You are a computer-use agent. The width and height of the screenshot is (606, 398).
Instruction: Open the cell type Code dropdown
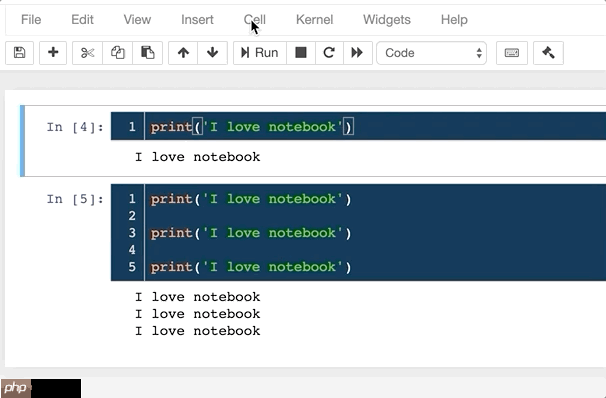[x=431, y=53]
